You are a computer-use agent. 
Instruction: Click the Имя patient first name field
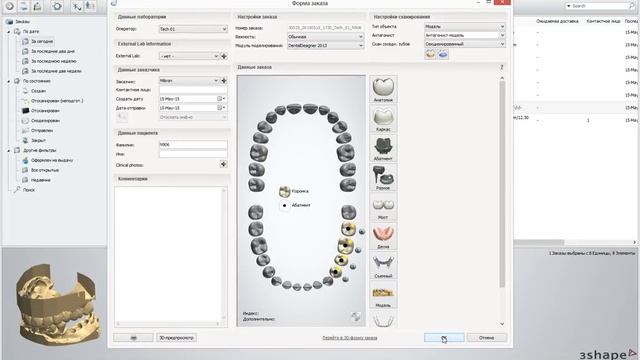point(193,154)
